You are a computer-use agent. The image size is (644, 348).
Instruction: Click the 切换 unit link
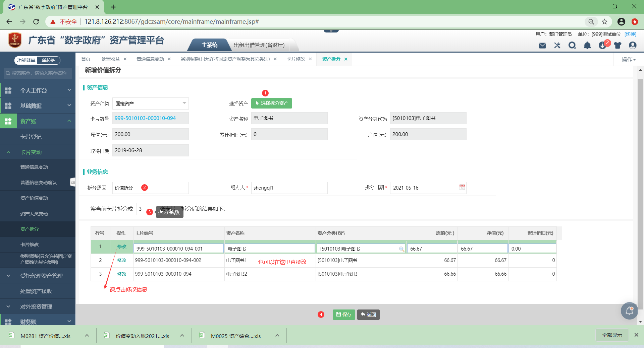(630, 34)
